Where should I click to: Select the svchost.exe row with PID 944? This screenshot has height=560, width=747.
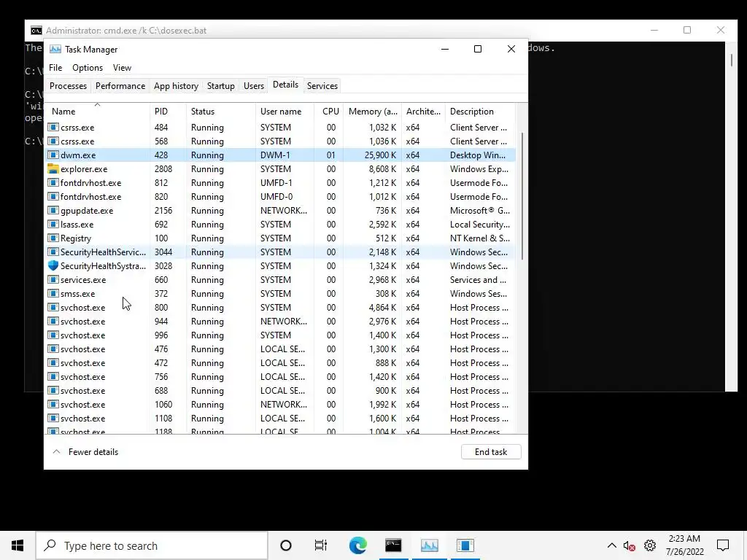(x=280, y=321)
